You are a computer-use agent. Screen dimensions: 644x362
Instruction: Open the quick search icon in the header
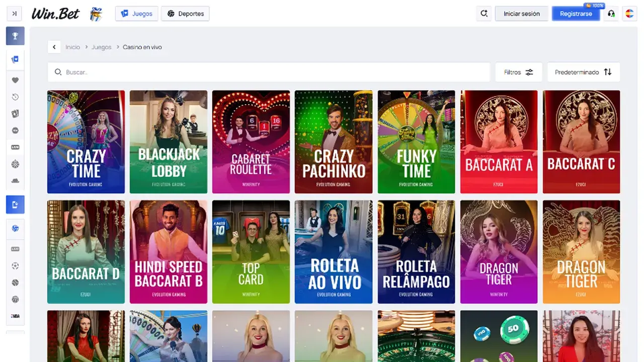click(x=484, y=14)
